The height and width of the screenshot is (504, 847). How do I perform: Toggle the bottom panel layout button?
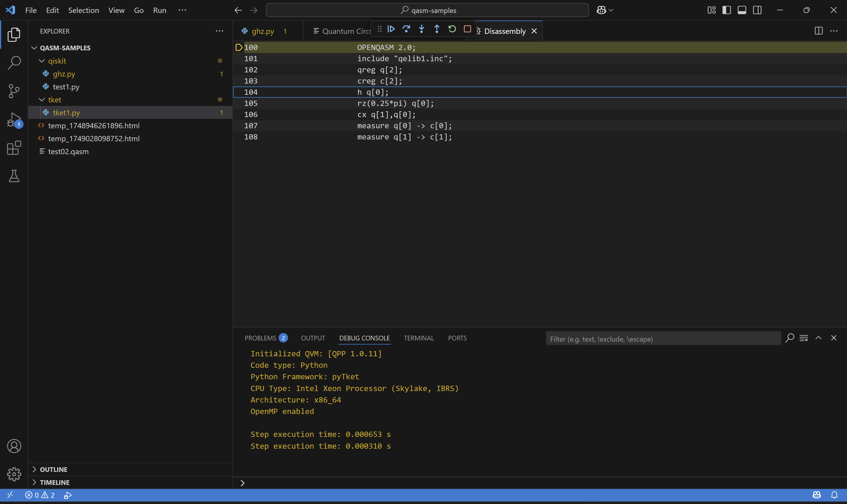(742, 10)
